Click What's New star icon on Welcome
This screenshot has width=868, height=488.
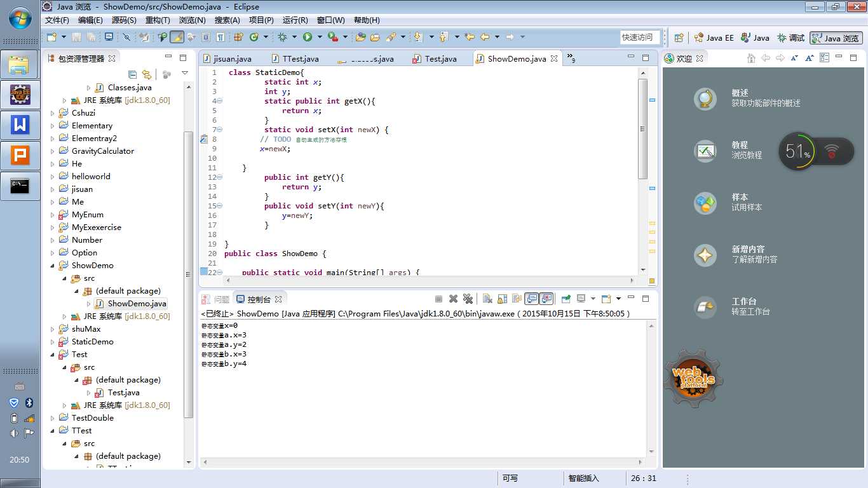pos(705,255)
